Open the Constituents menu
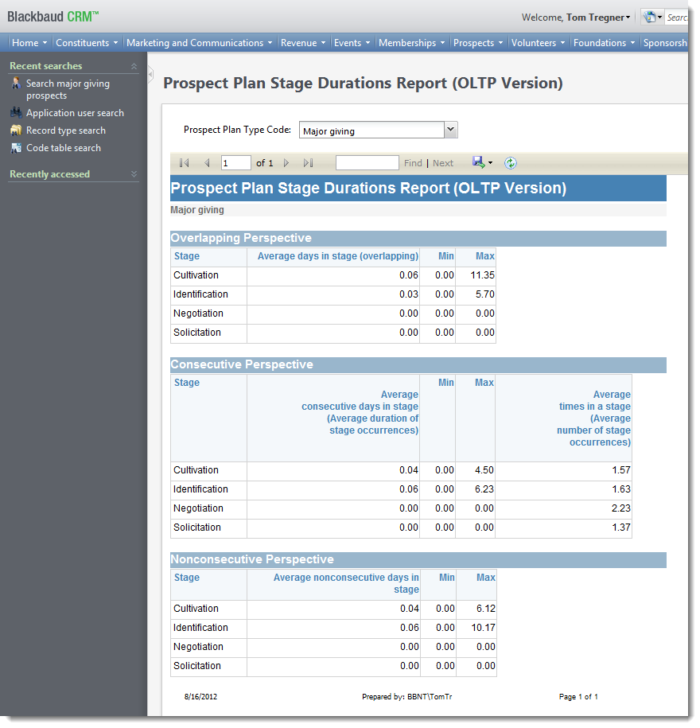 pyautogui.click(x=87, y=43)
